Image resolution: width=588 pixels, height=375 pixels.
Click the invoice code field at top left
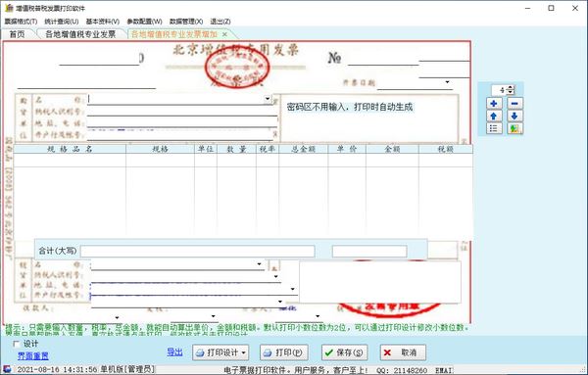pos(99,59)
